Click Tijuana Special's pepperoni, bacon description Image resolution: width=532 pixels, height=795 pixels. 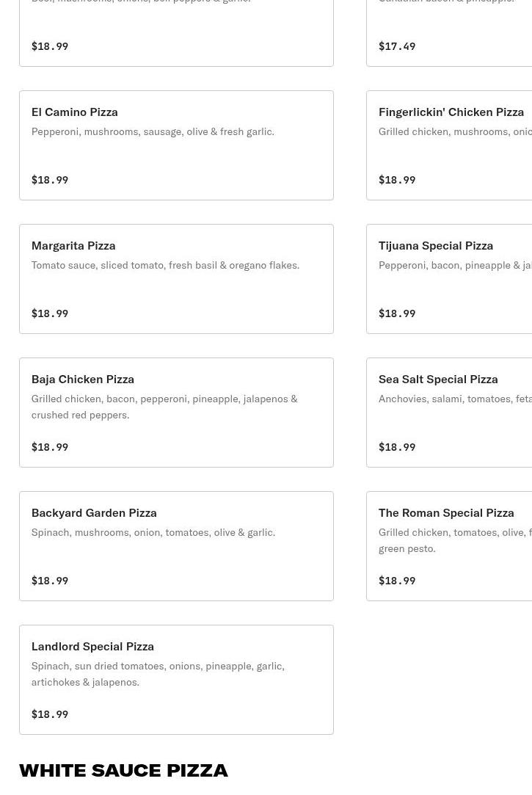click(454, 266)
